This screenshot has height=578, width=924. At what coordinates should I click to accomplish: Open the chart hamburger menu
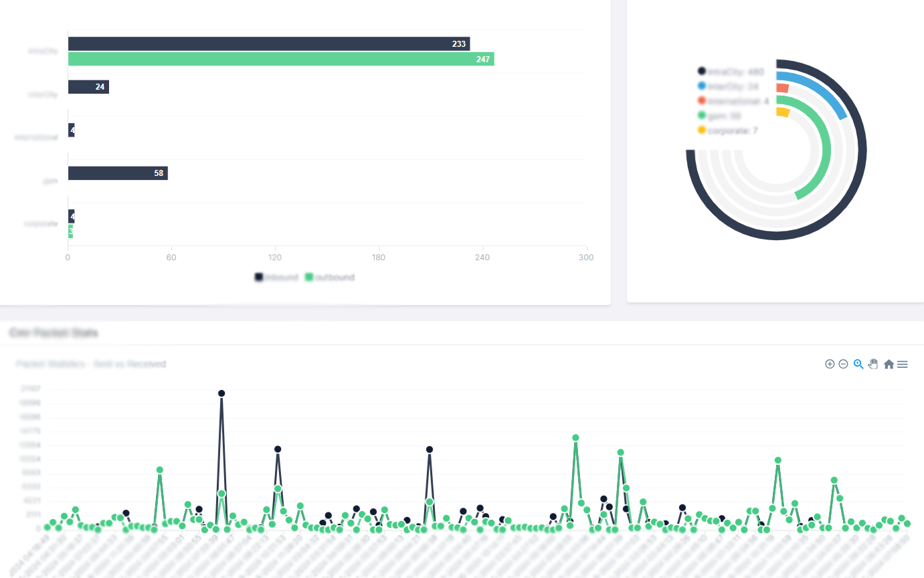point(902,364)
